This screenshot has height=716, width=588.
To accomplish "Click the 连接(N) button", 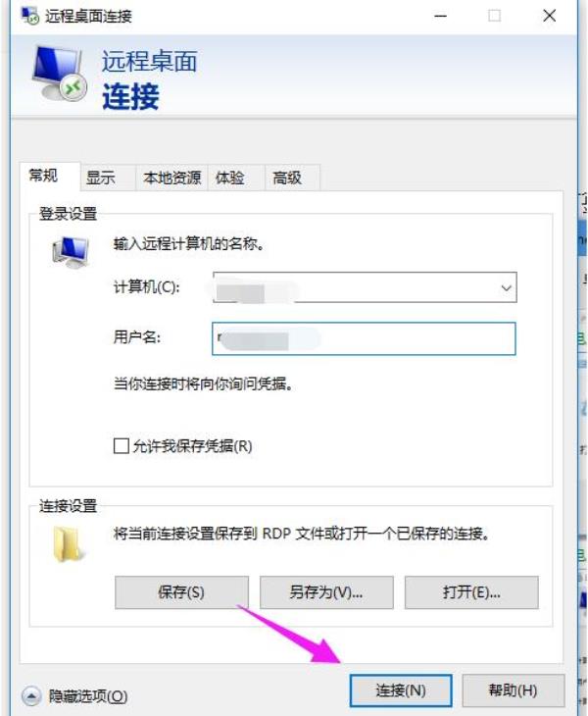I will point(401,690).
